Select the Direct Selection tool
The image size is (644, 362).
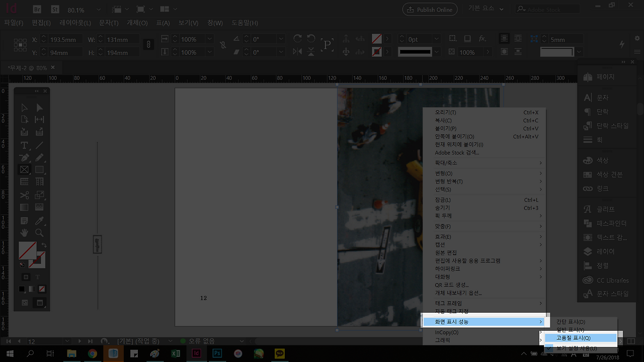pos(39,108)
